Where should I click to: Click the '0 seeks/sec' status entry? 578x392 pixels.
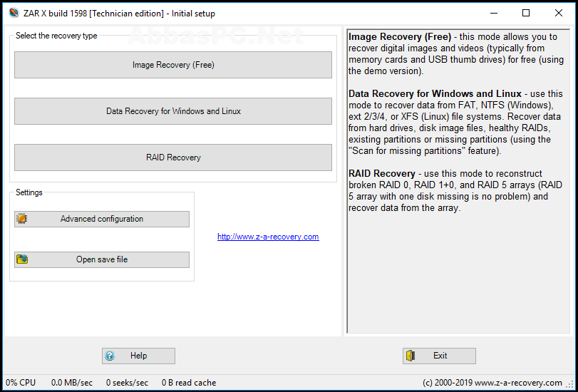(127, 383)
